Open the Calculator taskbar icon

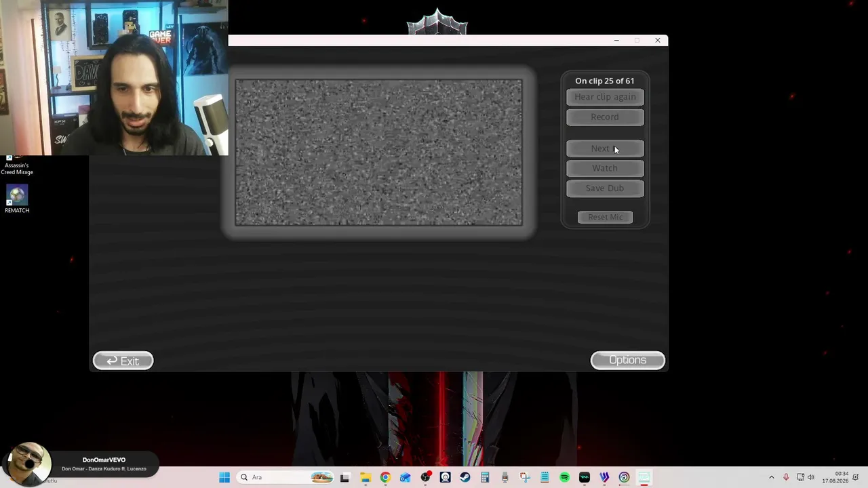click(485, 477)
